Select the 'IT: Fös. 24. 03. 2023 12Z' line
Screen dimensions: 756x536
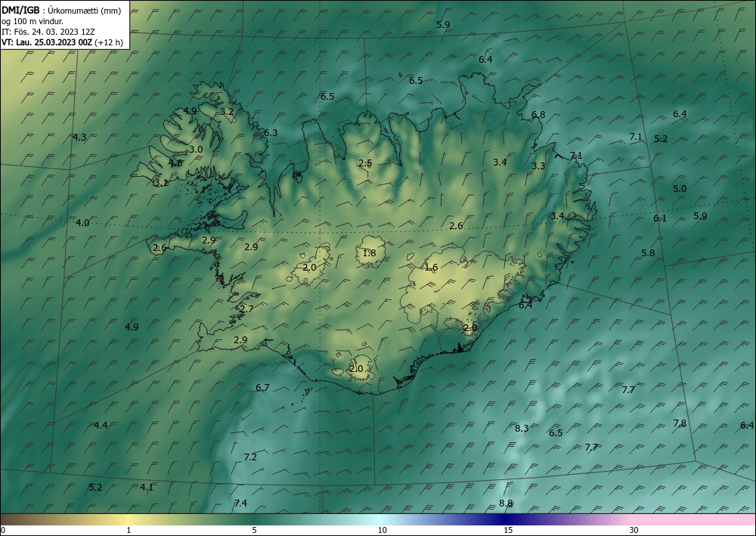click(x=48, y=32)
